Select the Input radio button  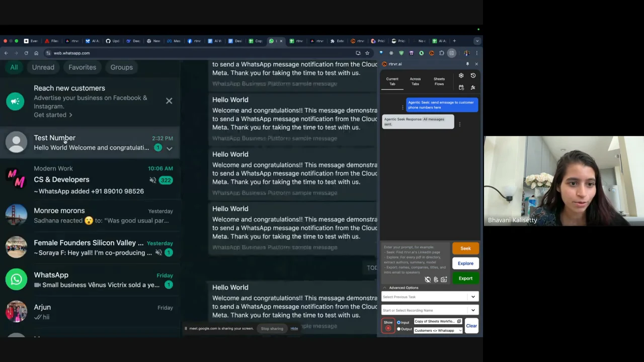(399, 322)
